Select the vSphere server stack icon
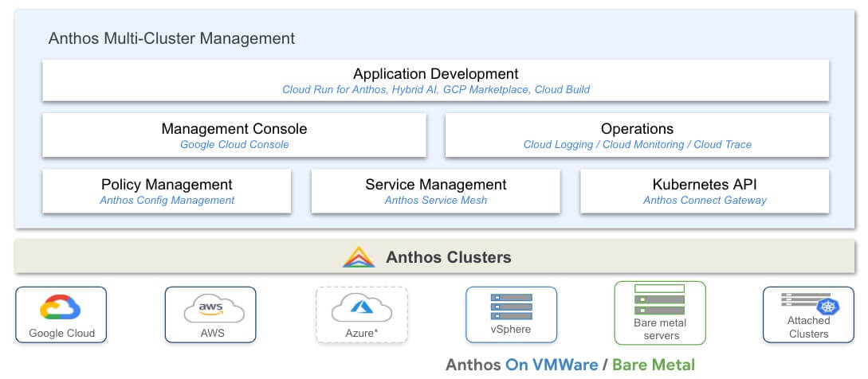This screenshot has height=379, width=868. [511, 307]
